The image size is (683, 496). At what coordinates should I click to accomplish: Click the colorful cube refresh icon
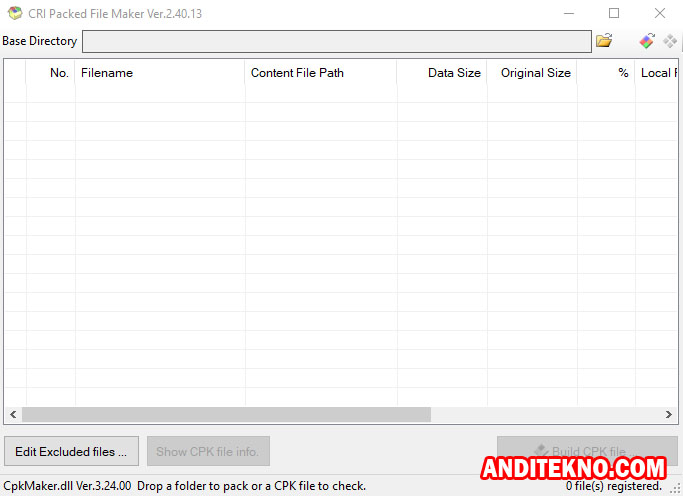coord(647,41)
